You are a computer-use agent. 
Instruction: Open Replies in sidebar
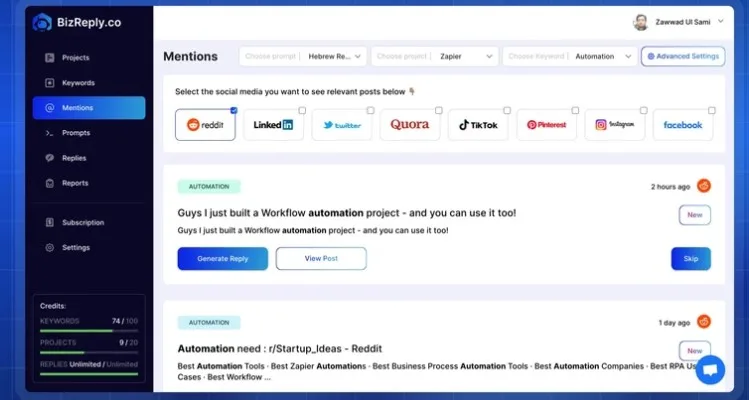89,158
